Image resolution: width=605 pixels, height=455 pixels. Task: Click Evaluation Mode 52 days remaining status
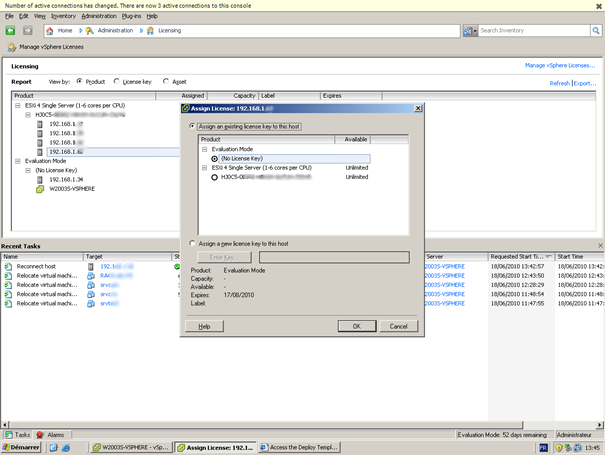[x=502, y=435]
